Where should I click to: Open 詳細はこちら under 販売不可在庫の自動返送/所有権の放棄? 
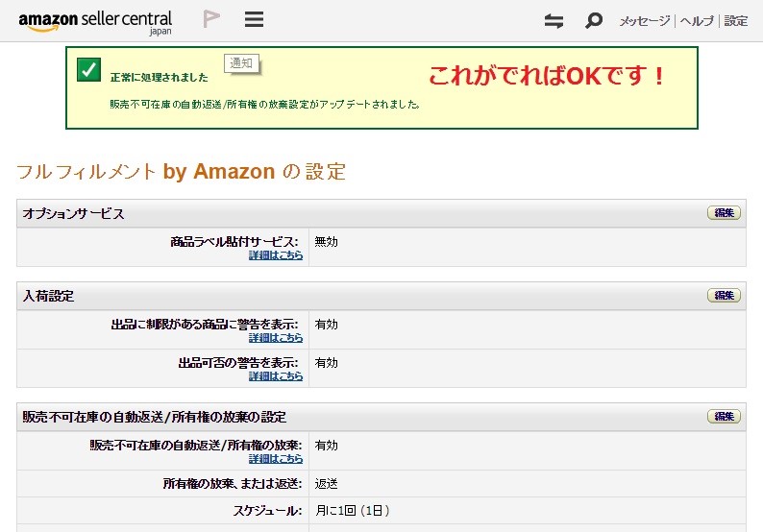coord(276,459)
